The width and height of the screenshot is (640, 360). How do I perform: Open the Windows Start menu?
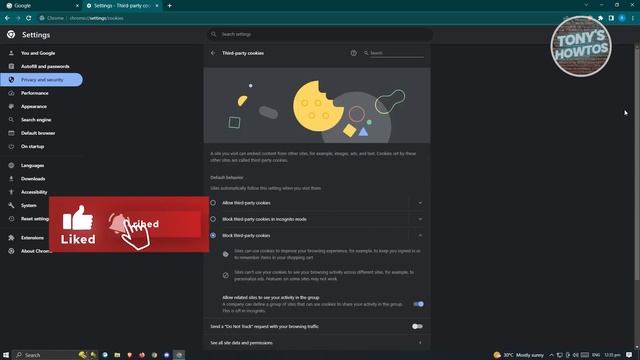6,355
